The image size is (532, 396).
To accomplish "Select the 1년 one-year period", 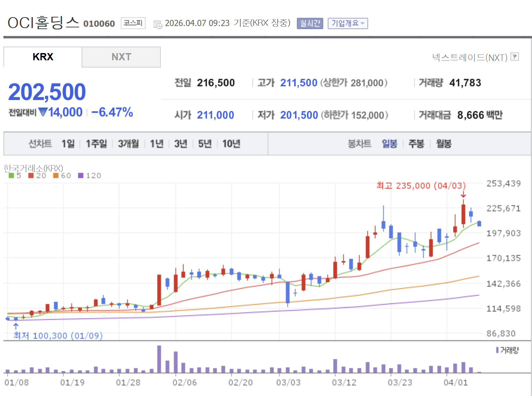I will pos(157,144).
